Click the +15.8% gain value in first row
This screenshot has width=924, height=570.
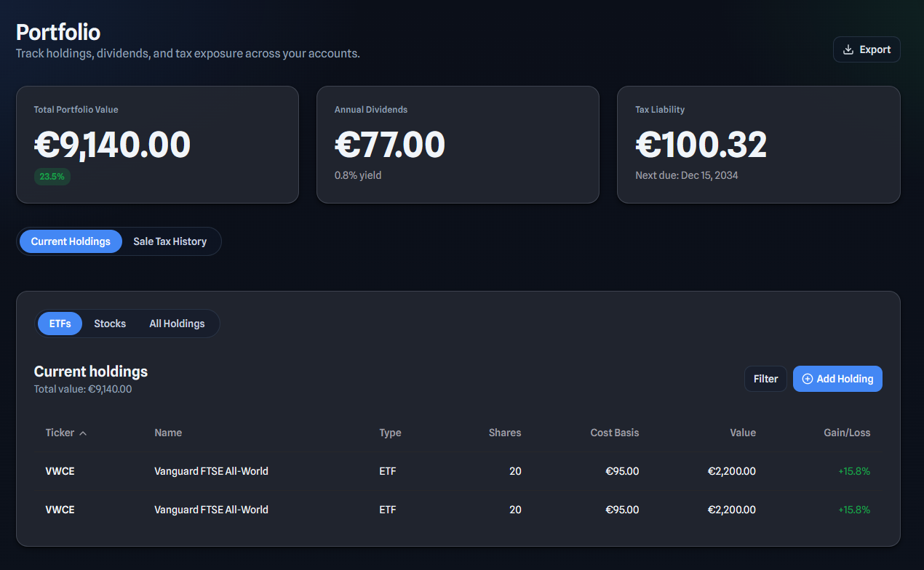pos(853,471)
